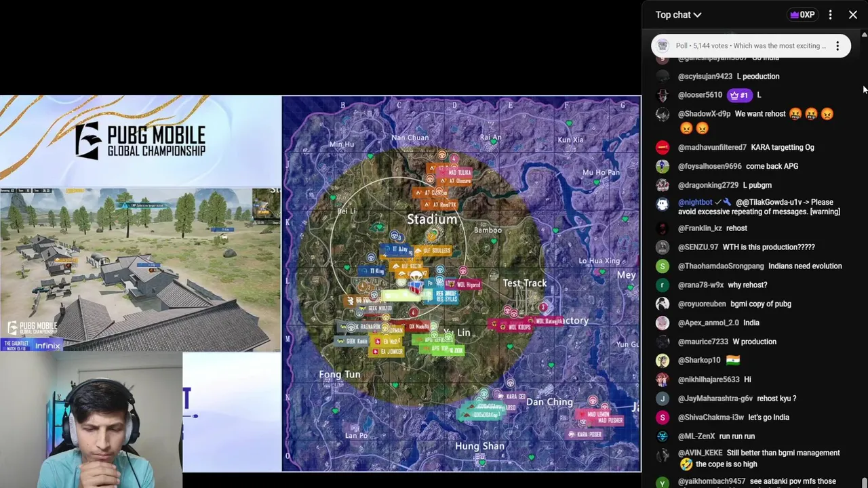
Task: Click @ML-ZenX avatar
Action: point(663,436)
